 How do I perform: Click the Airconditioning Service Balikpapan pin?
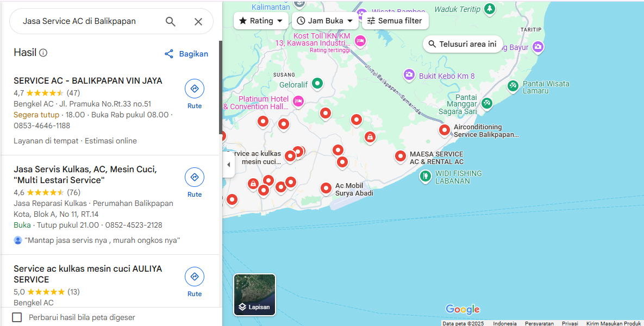[445, 130]
